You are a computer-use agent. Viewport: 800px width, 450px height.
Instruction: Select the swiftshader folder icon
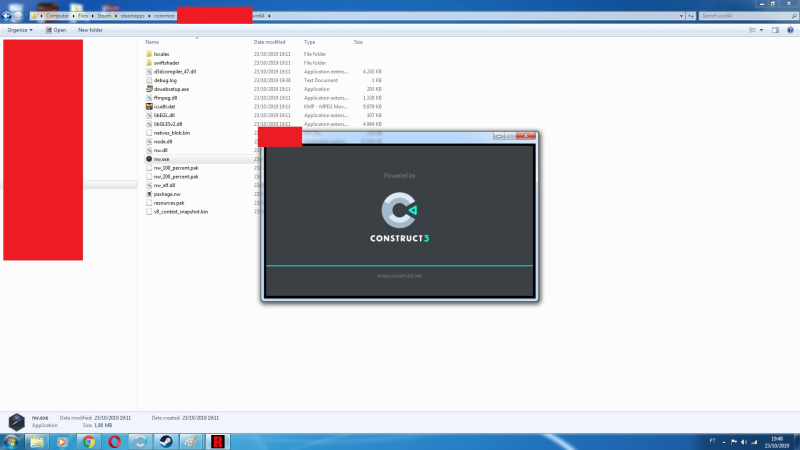(x=149, y=63)
